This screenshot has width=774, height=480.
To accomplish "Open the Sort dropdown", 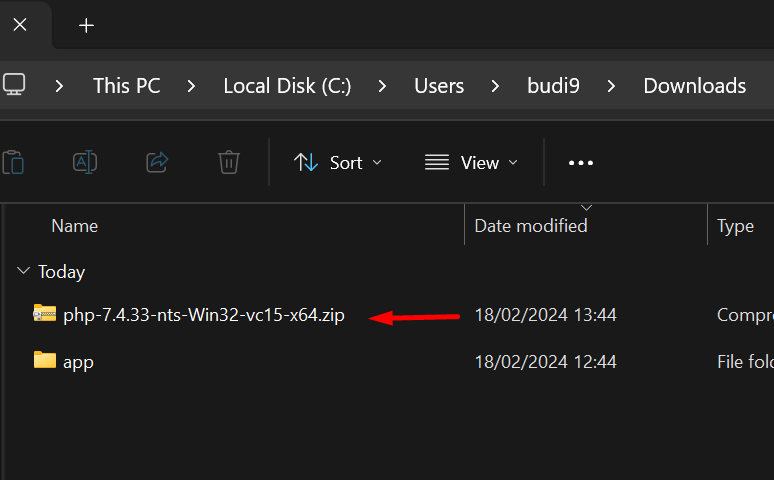I will click(338, 162).
